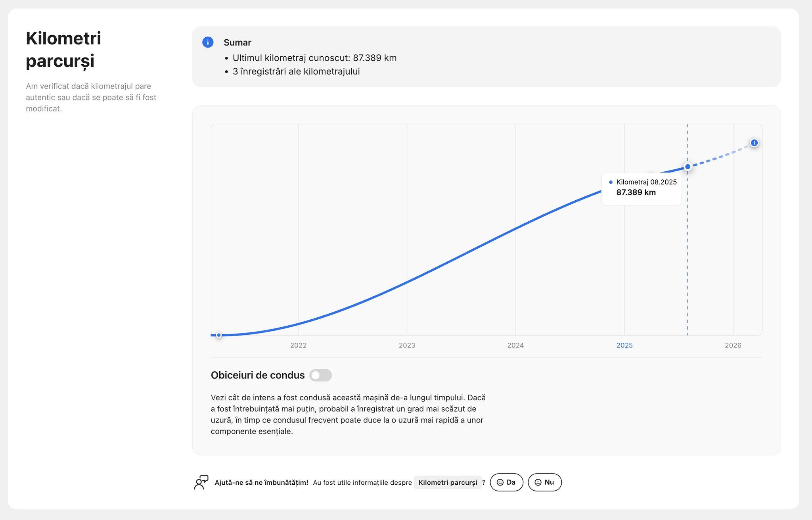Image resolution: width=812 pixels, height=520 pixels.
Task: Click the Kilometri parcurși tag in the feedback row
Action: 448,482
